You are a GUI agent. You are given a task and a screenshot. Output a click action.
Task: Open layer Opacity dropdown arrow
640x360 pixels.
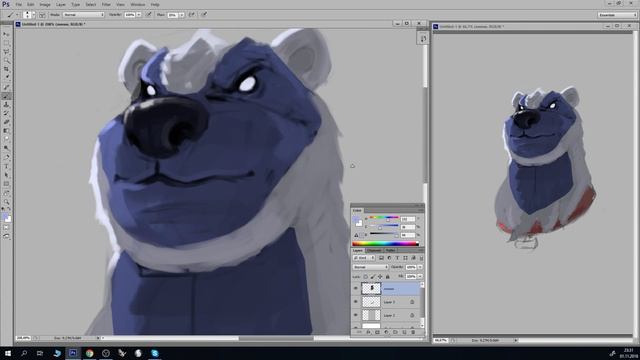tap(420, 267)
